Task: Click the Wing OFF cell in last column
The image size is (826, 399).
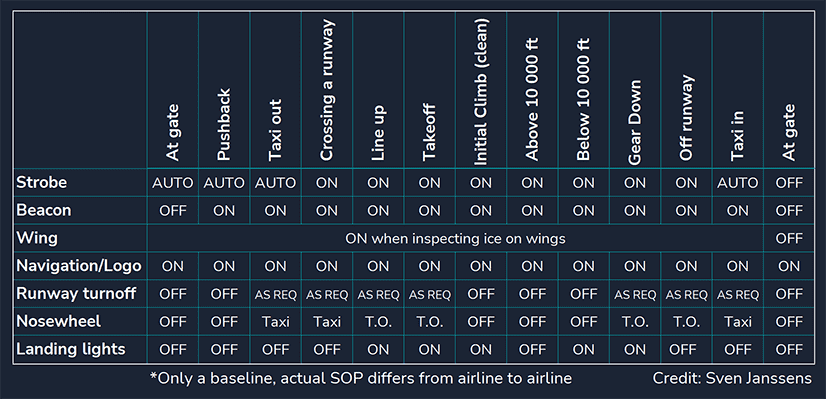Action: pyautogui.click(x=789, y=239)
